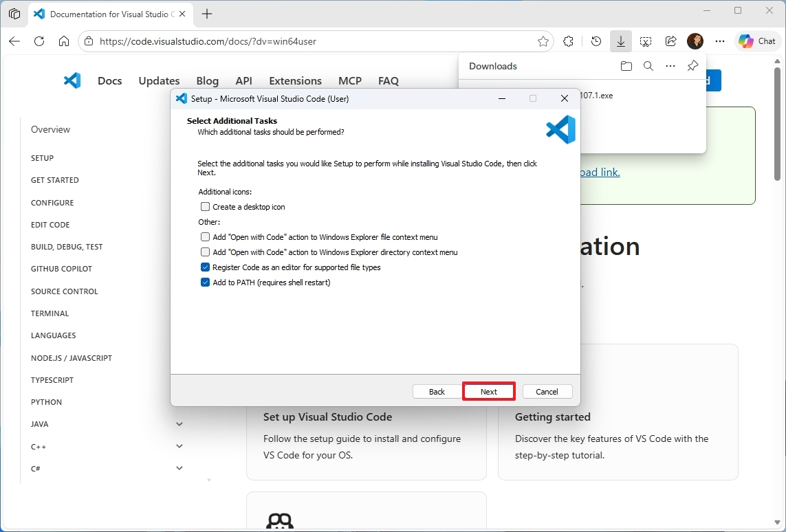Open a new browser tab
The height and width of the screenshot is (532, 786).
207,14
